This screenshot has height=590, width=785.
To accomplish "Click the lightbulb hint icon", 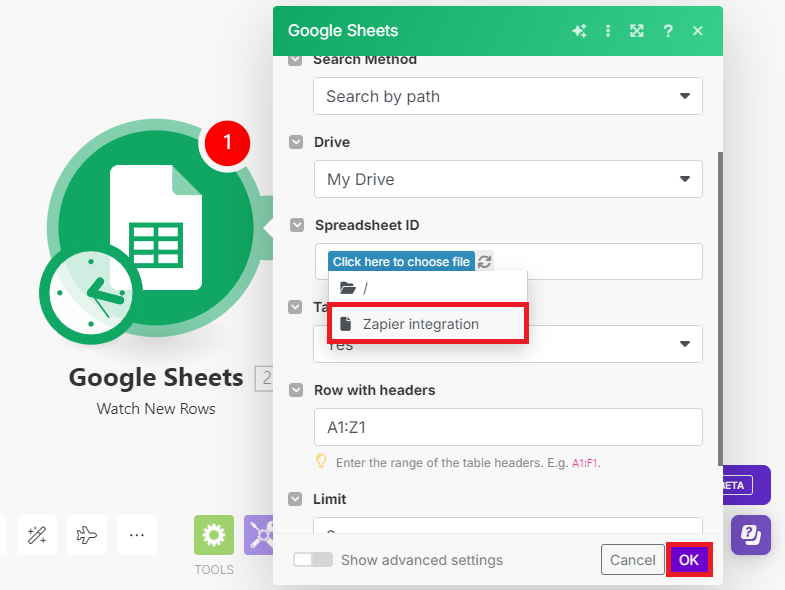I will (321, 461).
